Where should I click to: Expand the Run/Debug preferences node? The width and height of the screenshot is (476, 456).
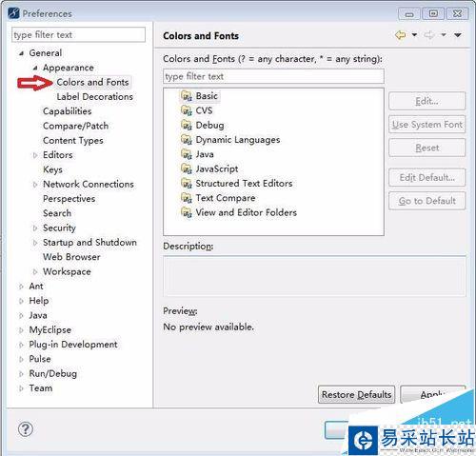click(x=21, y=374)
